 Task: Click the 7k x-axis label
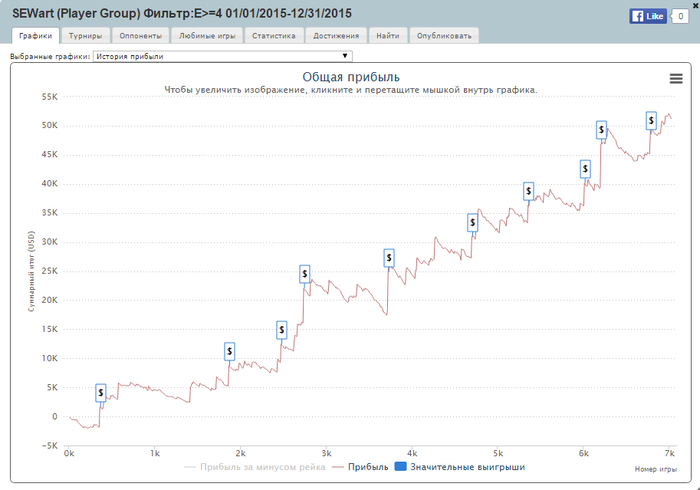(x=669, y=453)
